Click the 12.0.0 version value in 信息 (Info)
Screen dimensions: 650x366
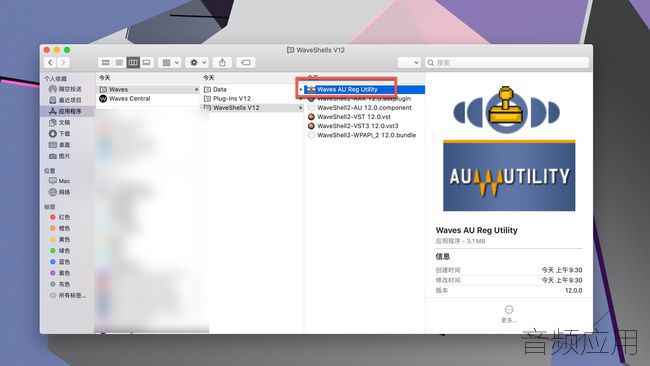(x=573, y=291)
